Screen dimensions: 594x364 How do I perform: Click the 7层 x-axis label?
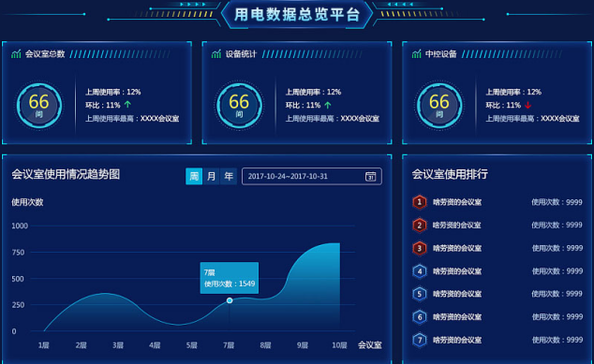click(x=229, y=345)
